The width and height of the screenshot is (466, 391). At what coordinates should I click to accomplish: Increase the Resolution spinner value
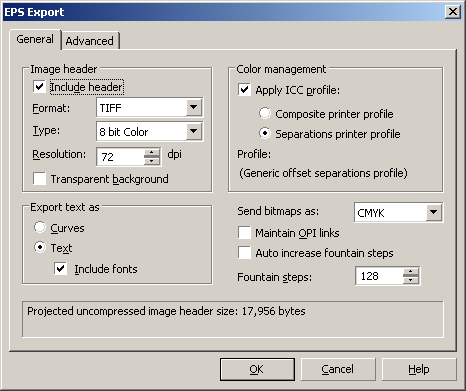click(152, 152)
